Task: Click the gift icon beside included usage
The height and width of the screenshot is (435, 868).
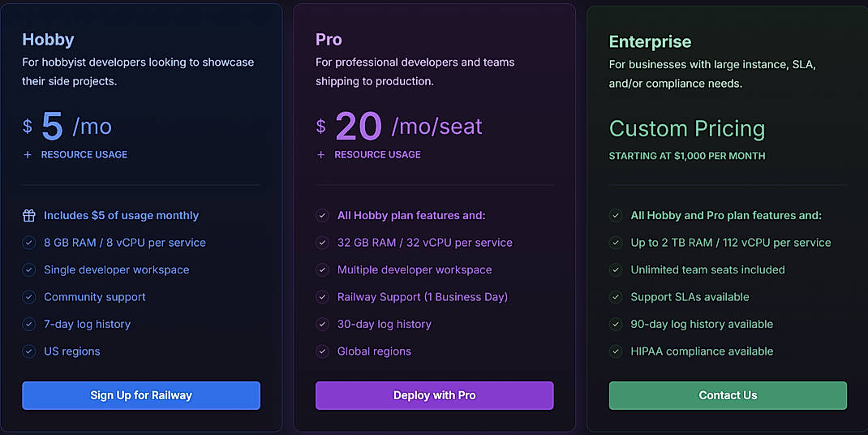Action: click(29, 216)
